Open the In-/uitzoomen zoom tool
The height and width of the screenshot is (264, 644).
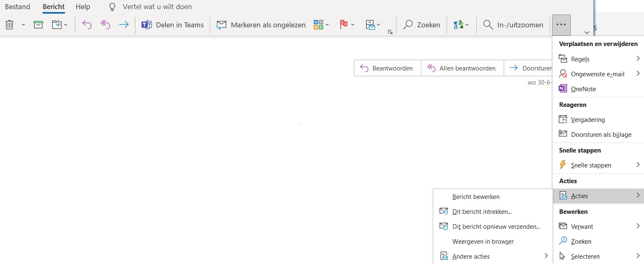(514, 25)
